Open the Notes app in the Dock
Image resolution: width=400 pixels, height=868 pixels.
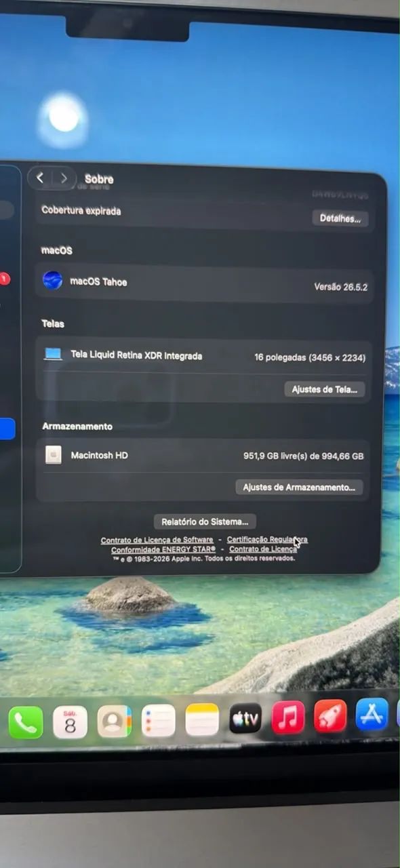pyautogui.click(x=202, y=719)
